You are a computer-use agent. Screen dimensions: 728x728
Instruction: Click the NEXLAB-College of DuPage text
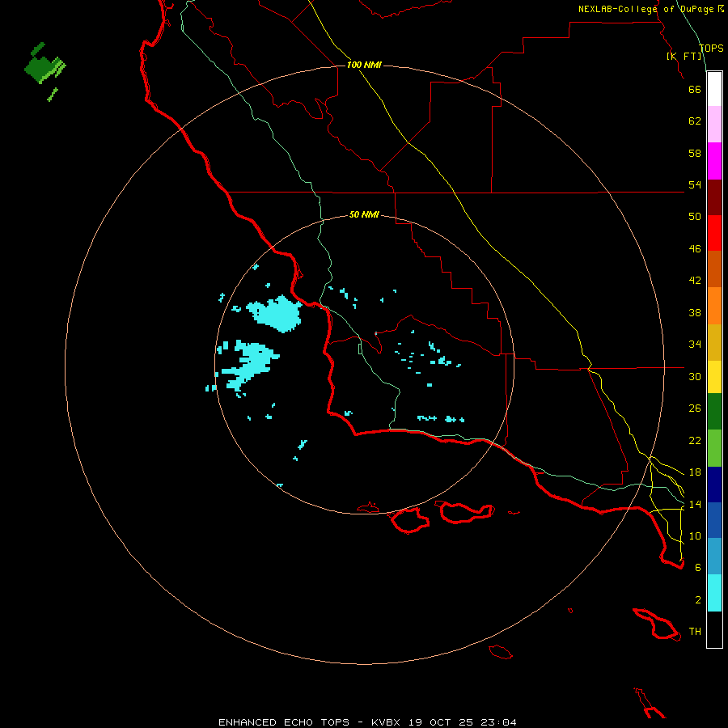pyautogui.click(x=648, y=9)
